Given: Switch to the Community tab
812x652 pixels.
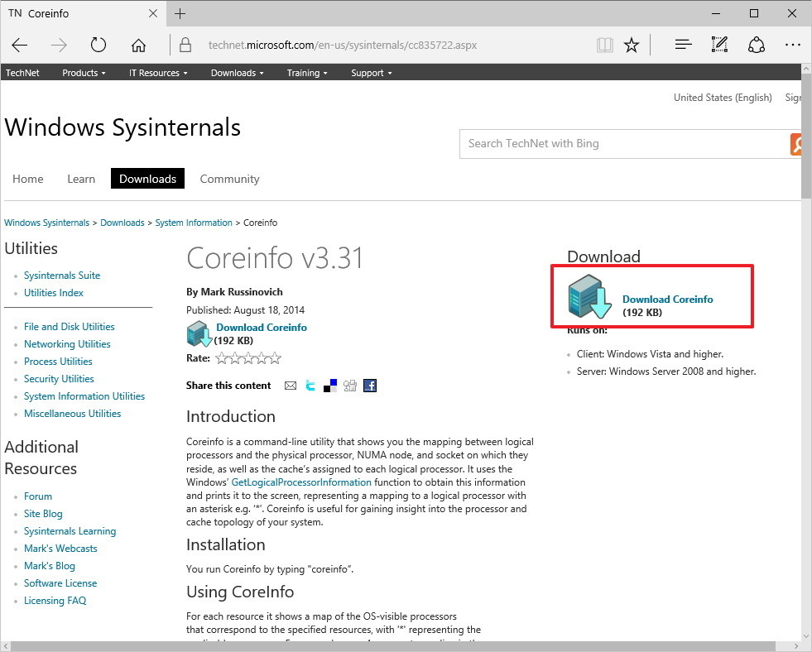Looking at the screenshot, I should tap(229, 179).
